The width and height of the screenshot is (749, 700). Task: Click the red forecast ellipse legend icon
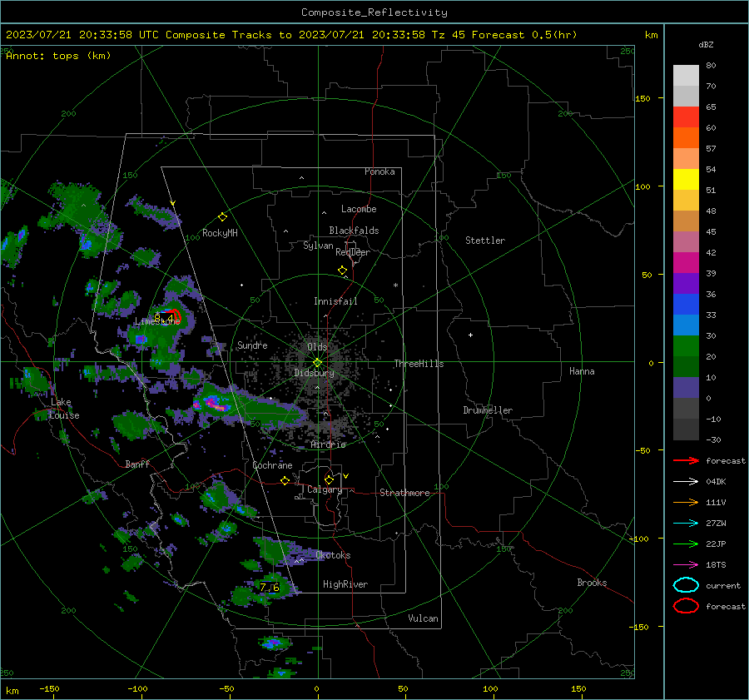[686, 606]
